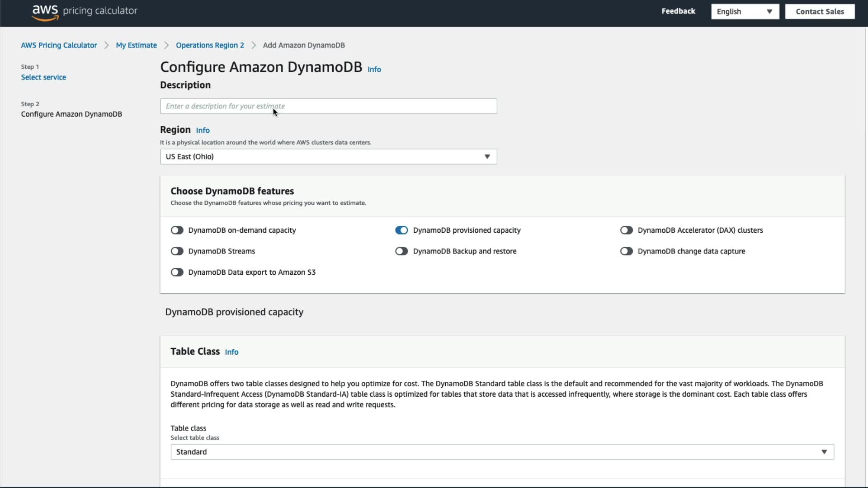Open the US East (Ohio) region dropdown
868x488 pixels.
point(328,157)
